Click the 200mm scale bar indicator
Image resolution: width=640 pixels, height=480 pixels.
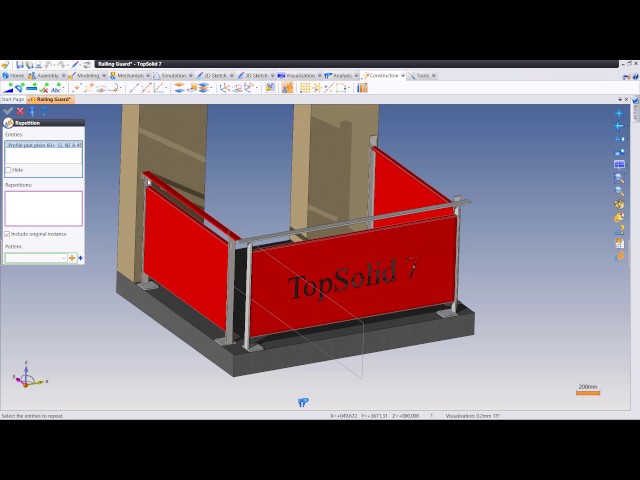(x=588, y=390)
